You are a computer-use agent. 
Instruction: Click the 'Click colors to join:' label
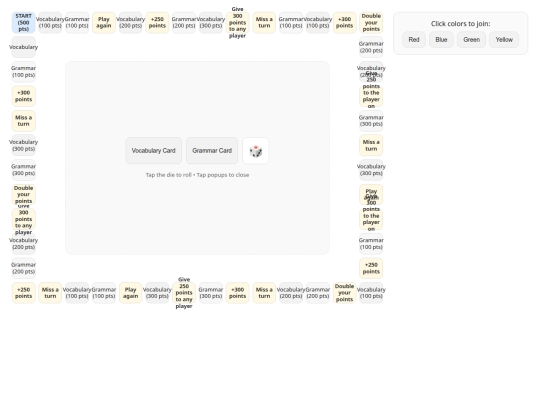point(460,24)
